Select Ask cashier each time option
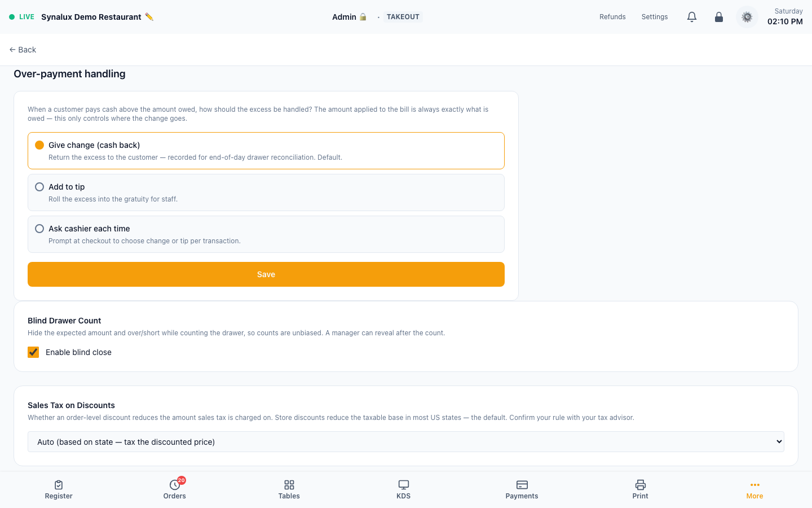The image size is (812, 508). [x=266, y=234]
